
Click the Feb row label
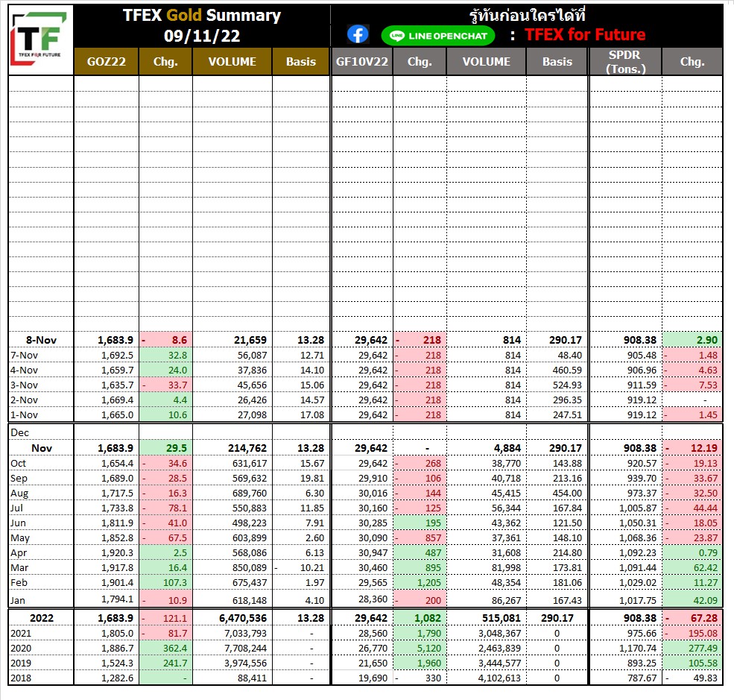(19, 582)
